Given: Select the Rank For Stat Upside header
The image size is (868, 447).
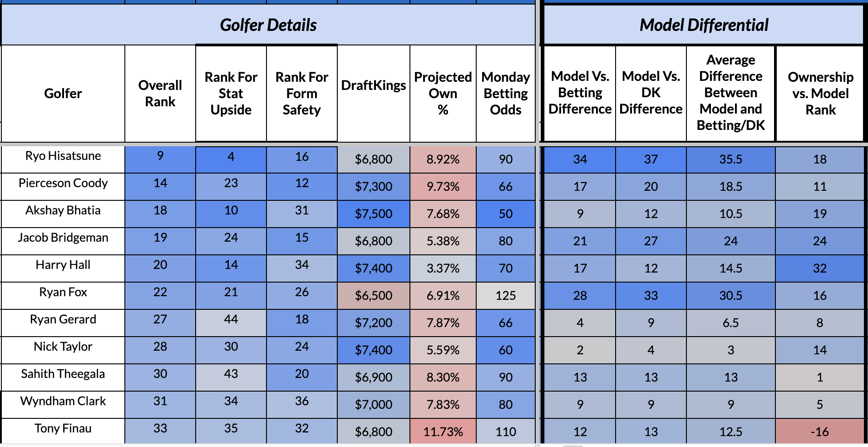Looking at the screenshot, I should pyautogui.click(x=231, y=94).
